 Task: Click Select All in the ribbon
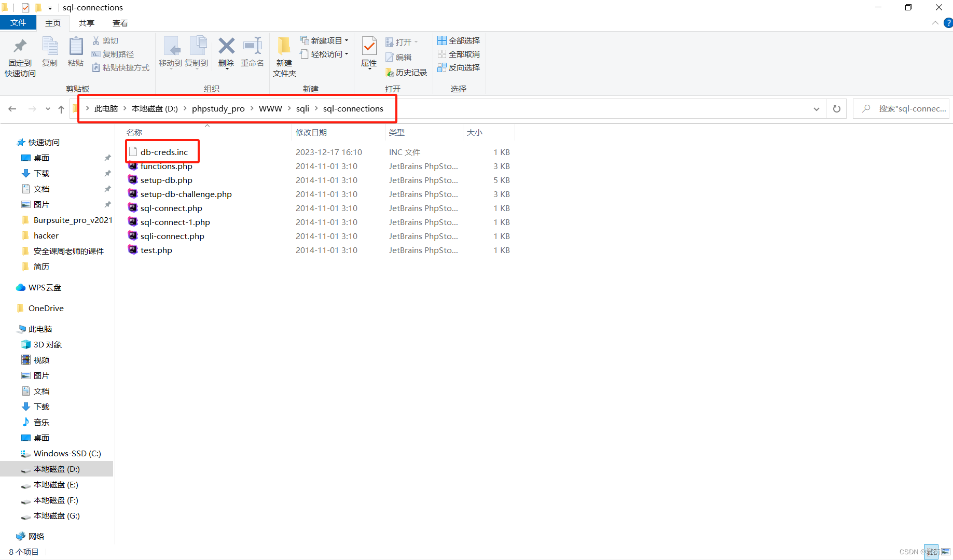pos(459,40)
